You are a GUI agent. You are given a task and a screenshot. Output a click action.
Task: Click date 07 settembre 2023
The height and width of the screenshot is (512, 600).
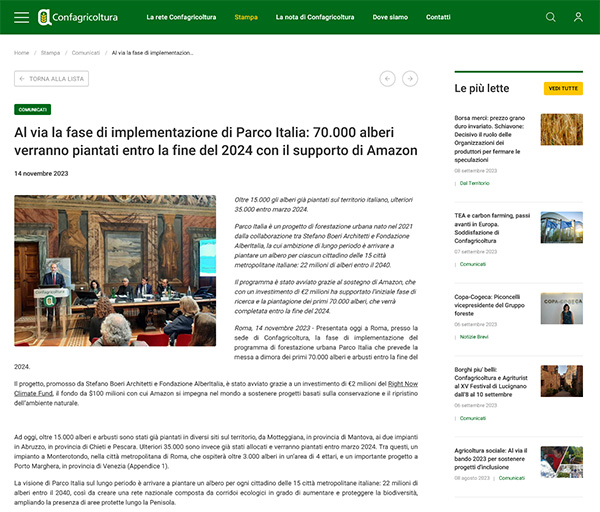[x=476, y=252]
